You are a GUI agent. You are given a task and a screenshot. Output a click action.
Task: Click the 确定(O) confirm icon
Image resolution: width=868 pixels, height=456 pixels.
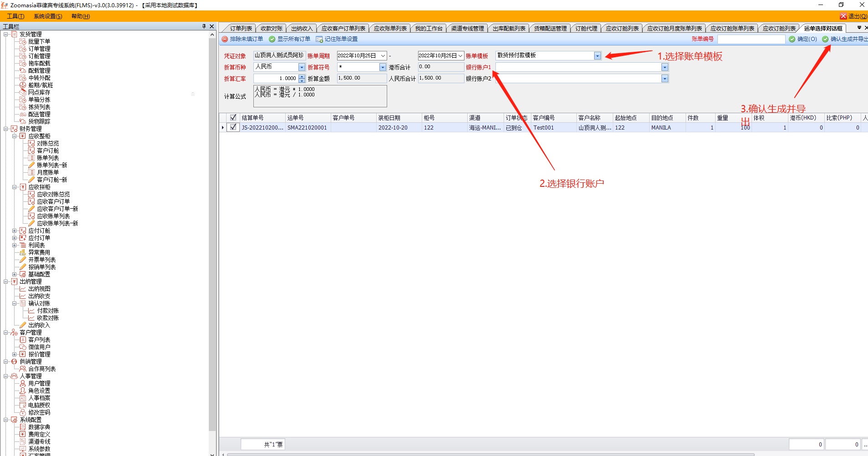792,39
